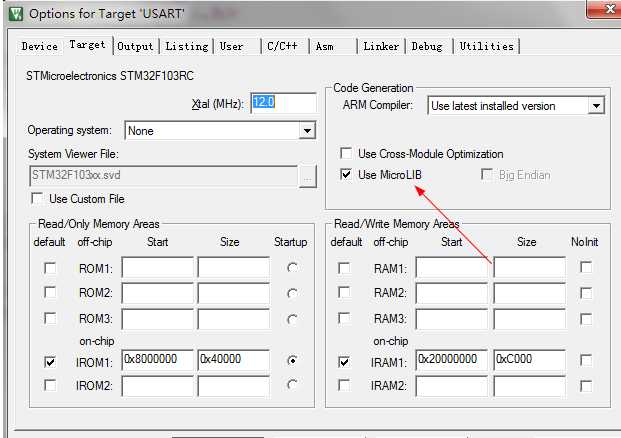621x438 pixels.
Task: Enable the RAM2 NoInit checkbox
Action: (x=586, y=293)
